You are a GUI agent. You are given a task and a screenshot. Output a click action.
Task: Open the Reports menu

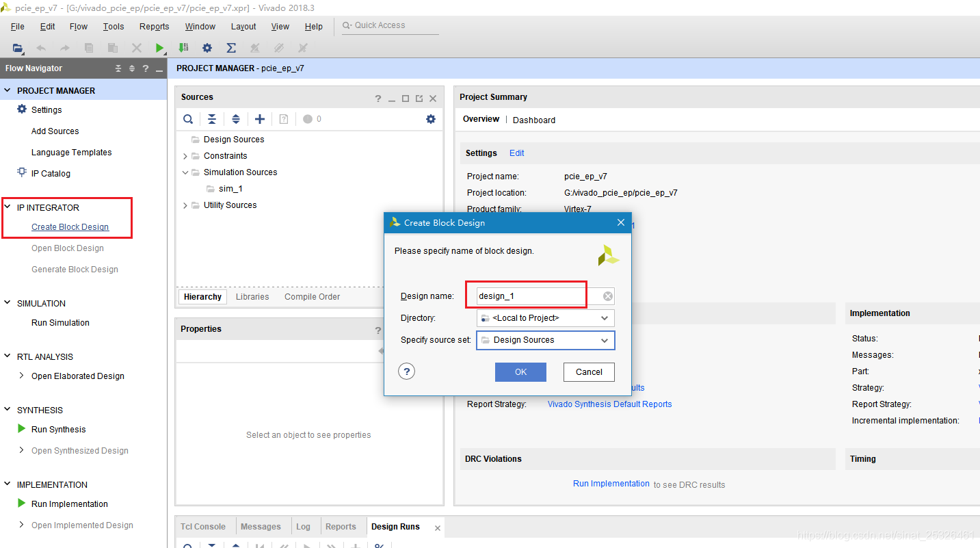click(x=155, y=27)
